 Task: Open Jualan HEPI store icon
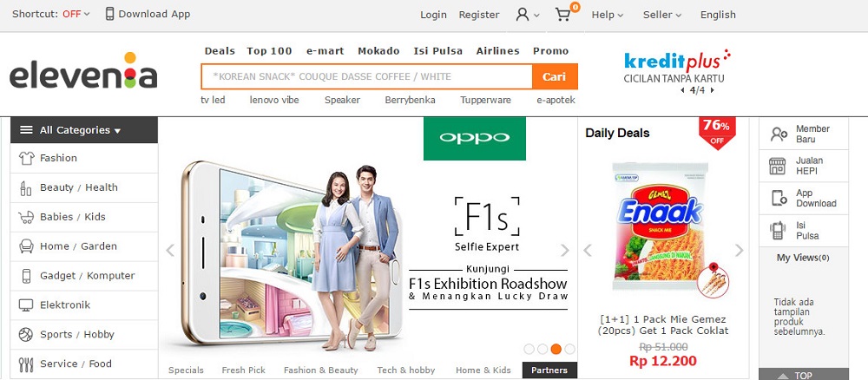coord(779,166)
